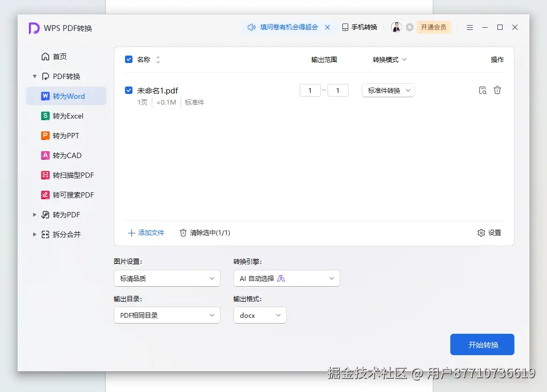Select 转为Word option
The width and height of the screenshot is (547, 392).
(66, 96)
